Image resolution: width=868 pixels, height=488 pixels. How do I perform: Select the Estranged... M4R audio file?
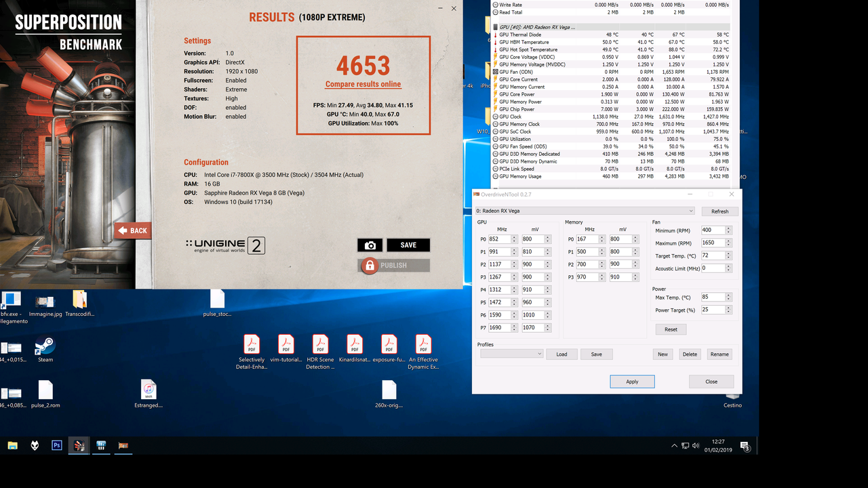(149, 394)
